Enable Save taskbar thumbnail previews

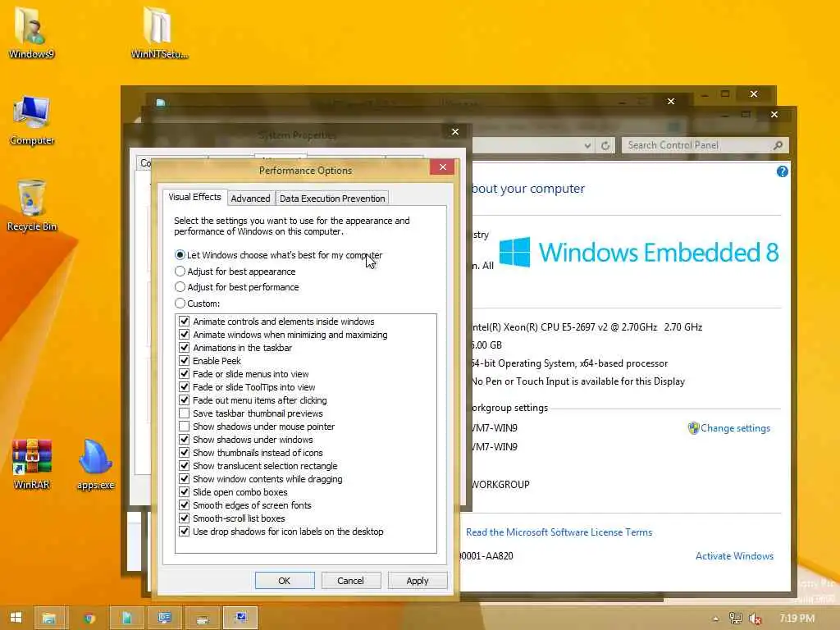[x=185, y=413]
